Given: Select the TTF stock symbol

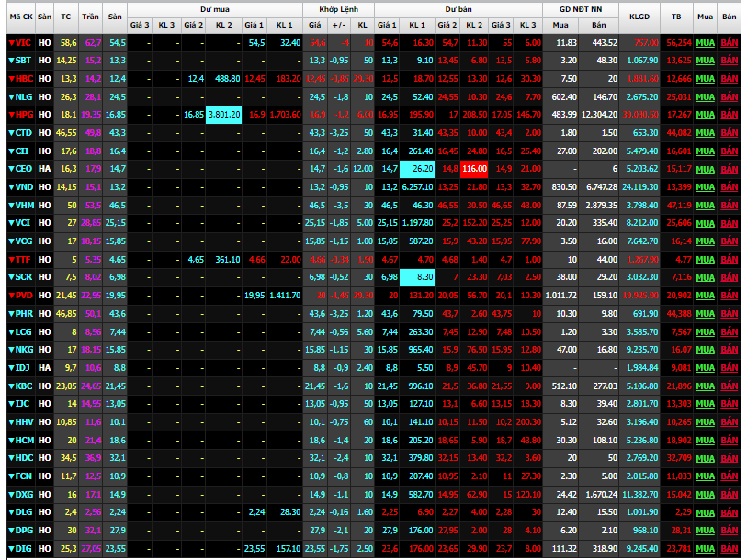Looking at the screenshot, I should coord(23,260).
